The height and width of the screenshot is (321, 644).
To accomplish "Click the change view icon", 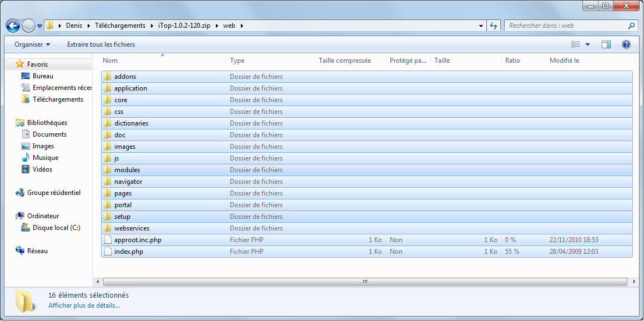I will point(576,44).
